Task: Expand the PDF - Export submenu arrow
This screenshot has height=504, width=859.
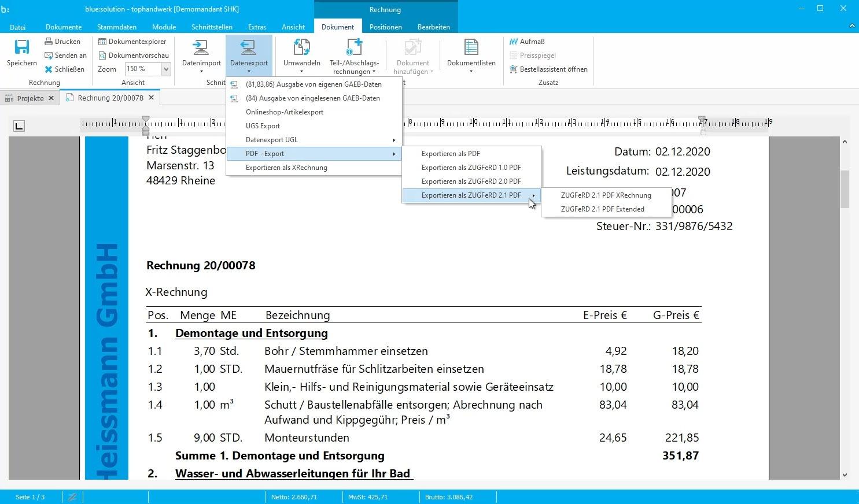Action: 394,154
